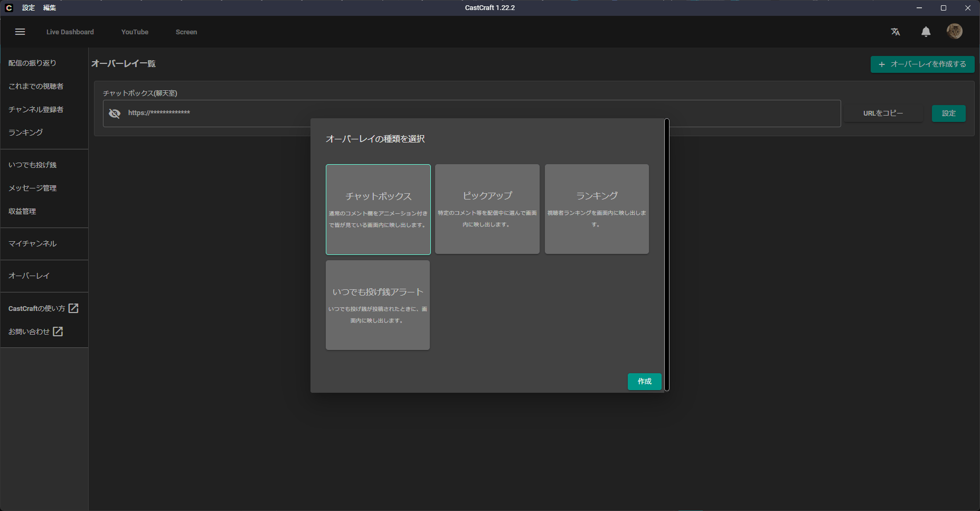Open the notifications bell
The height and width of the screenshot is (511, 980).
point(926,32)
